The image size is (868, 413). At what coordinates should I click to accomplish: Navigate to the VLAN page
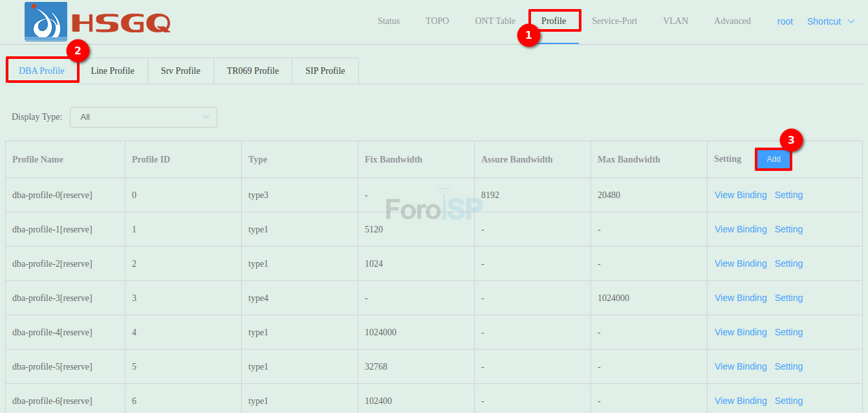click(x=675, y=21)
